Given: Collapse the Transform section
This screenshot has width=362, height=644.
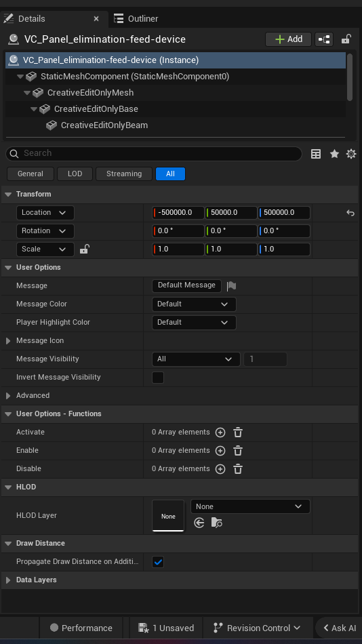Looking at the screenshot, I should click(8, 195).
